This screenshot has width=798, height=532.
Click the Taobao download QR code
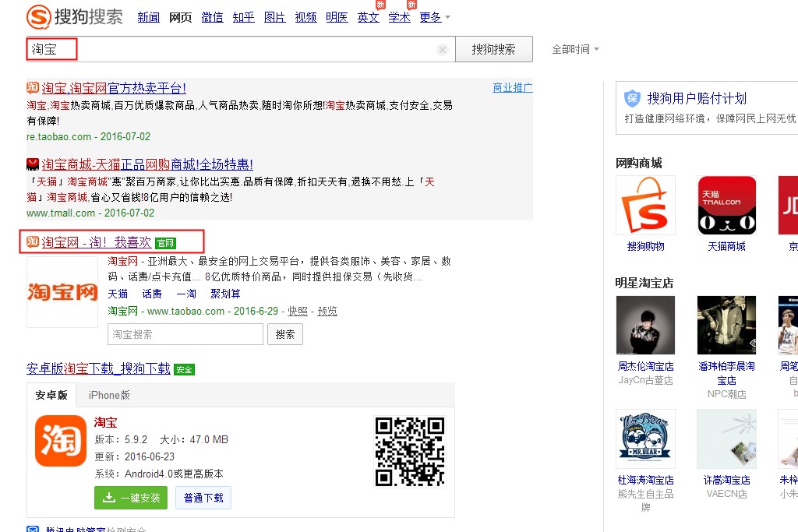tap(410, 452)
